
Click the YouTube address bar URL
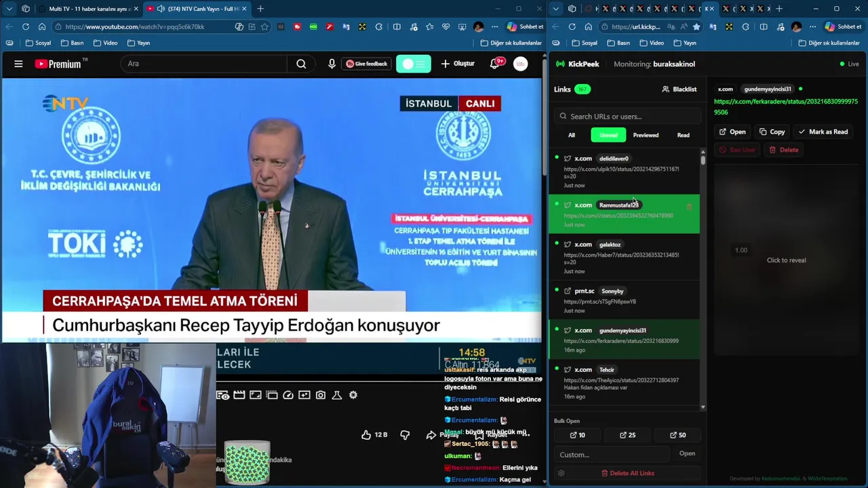tap(135, 26)
